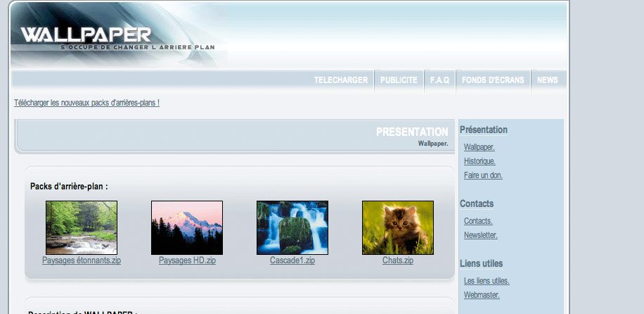This screenshot has height=314, width=644.
Task: Go to the PUBLICITE page
Action: coord(399,80)
